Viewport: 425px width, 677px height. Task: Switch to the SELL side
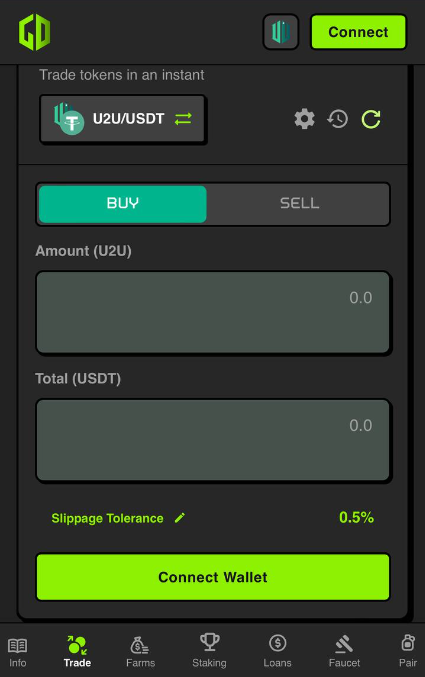(x=299, y=204)
